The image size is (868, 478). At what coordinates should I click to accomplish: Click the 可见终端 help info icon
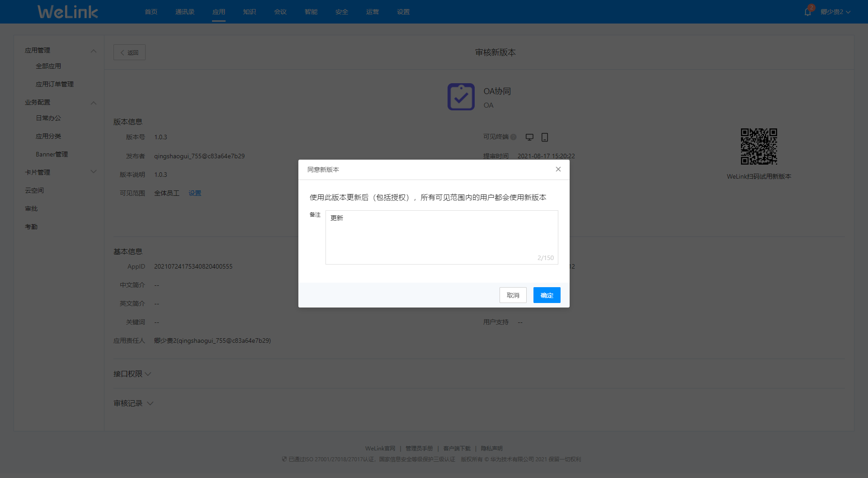(x=514, y=137)
